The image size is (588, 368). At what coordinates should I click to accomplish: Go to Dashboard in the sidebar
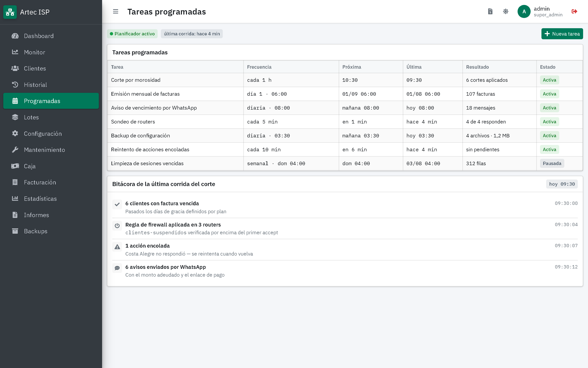point(51,36)
